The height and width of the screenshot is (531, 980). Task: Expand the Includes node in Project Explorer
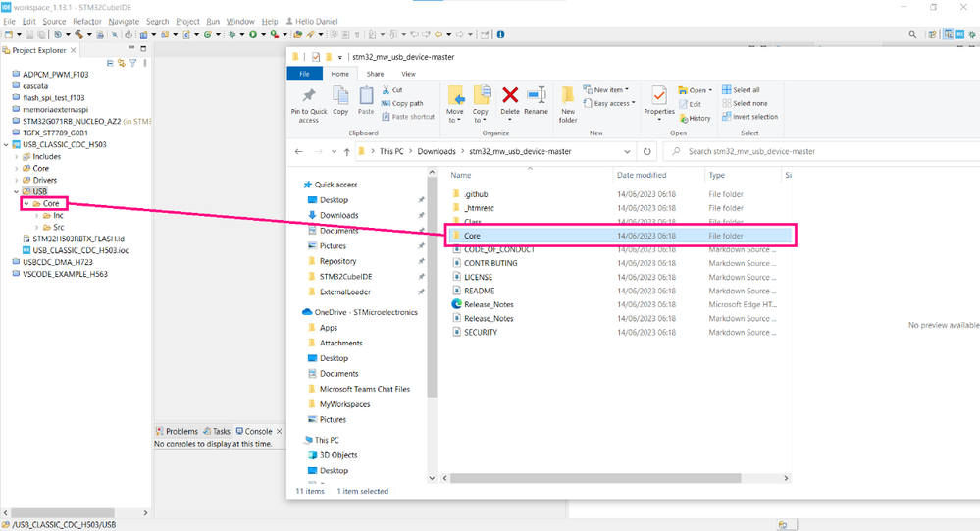(x=17, y=157)
